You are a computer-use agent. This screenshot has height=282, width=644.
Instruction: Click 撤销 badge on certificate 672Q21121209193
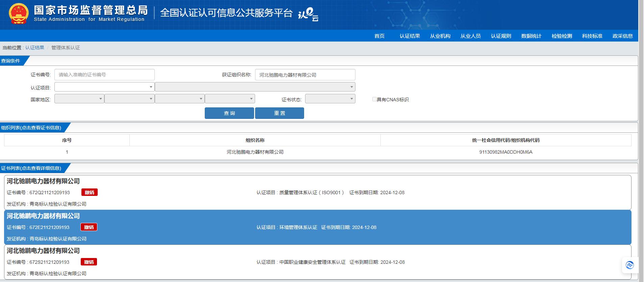(x=90, y=192)
